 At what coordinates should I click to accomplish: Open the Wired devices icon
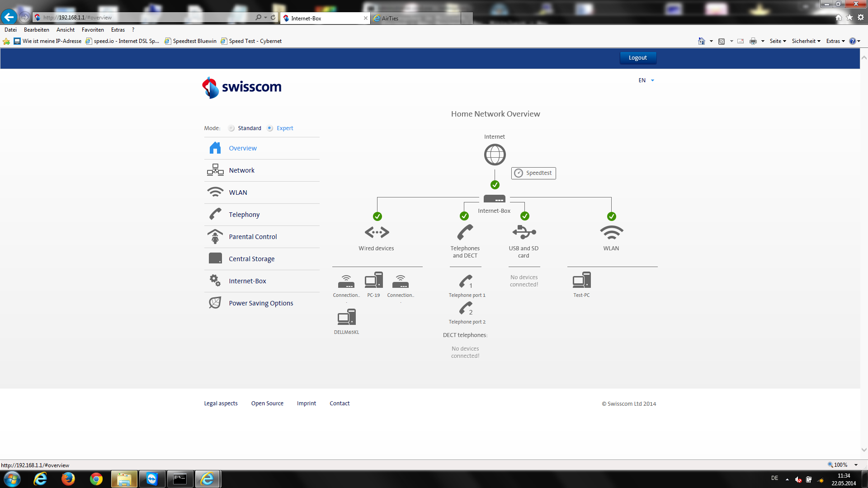[377, 232]
